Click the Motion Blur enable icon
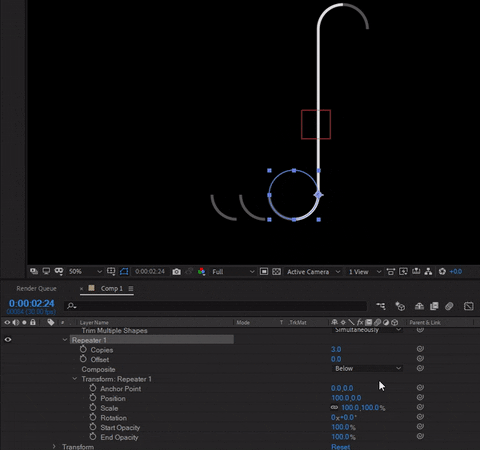The height and width of the screenshot is (450, 480). pos(449,306)
